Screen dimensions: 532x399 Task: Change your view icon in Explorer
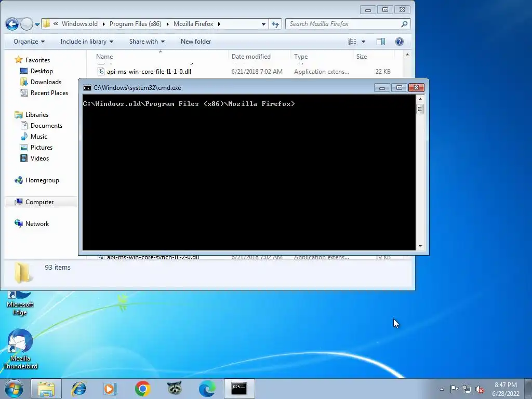(x=352, y=42)
